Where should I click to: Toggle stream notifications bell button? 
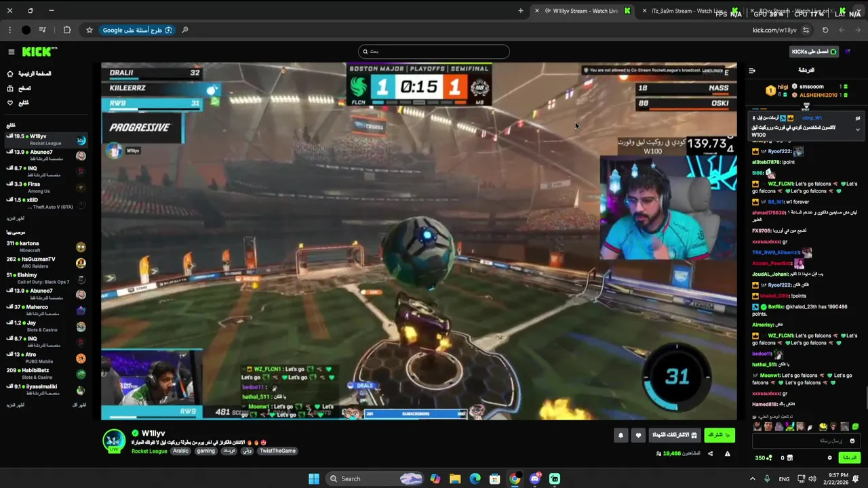pos(620,436)
